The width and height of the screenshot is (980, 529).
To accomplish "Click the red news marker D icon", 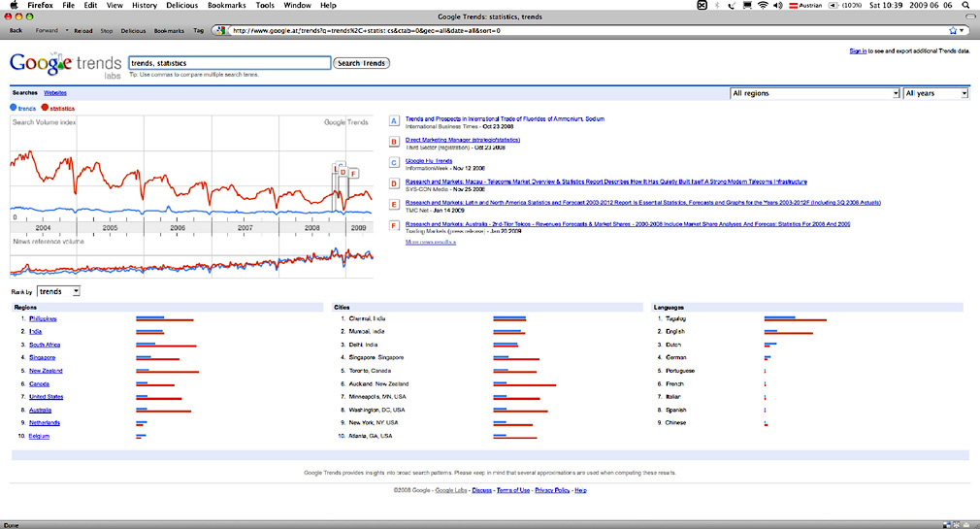I will [393, 183].
